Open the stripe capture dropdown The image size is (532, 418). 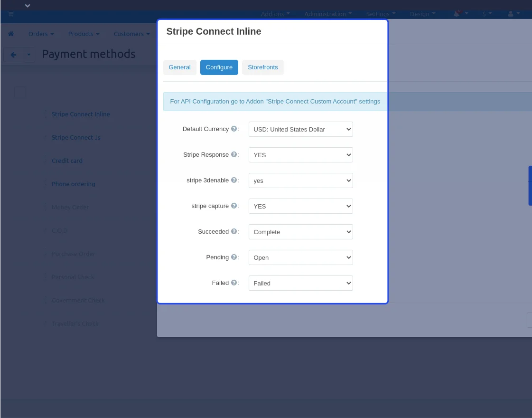point(300,206)
